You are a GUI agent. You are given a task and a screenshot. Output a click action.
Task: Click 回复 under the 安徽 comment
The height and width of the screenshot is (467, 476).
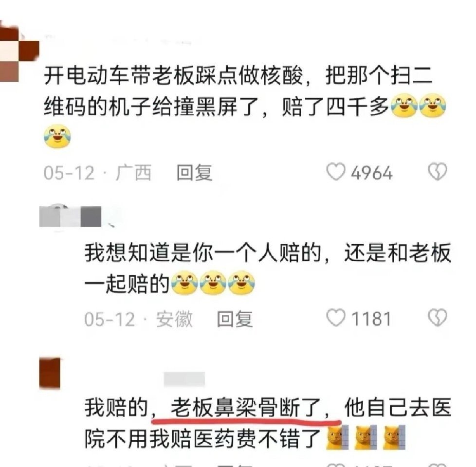coord(235,319)
